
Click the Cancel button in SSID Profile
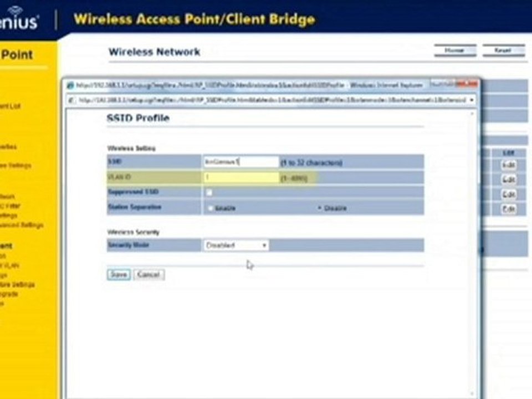tap(149, 274)
